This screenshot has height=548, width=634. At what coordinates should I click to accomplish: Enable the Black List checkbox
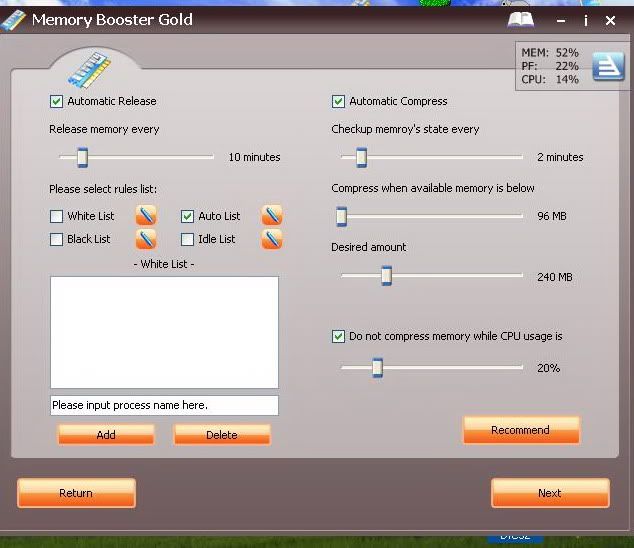pos(56,239)
